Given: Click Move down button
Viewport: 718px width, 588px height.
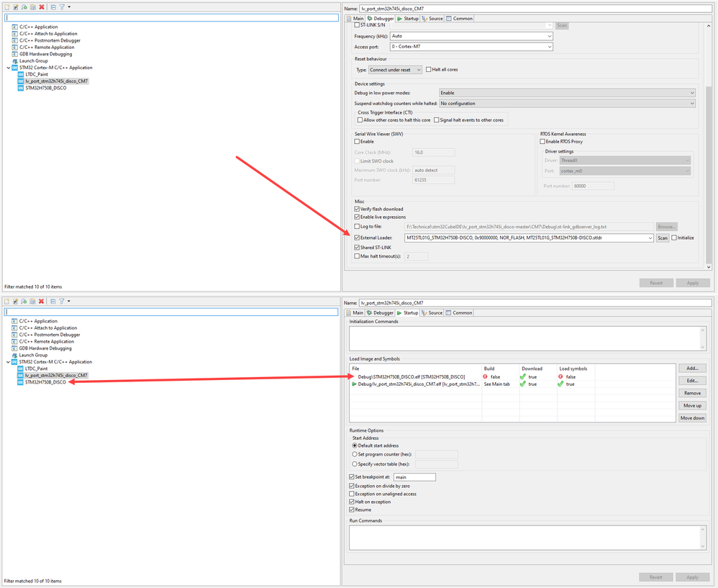Looking at the screenshot, I should (x=692, y=417).
